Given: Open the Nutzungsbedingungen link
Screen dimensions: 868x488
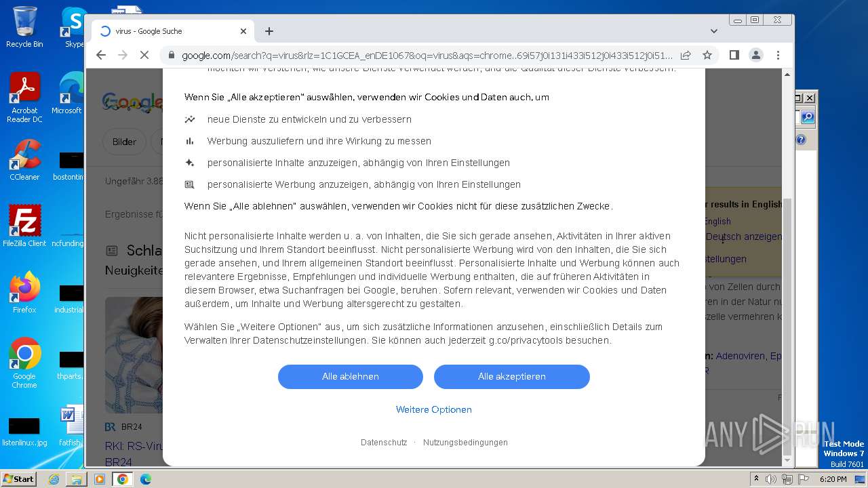Looking at the screenshot, I should (x=465, y=443).
